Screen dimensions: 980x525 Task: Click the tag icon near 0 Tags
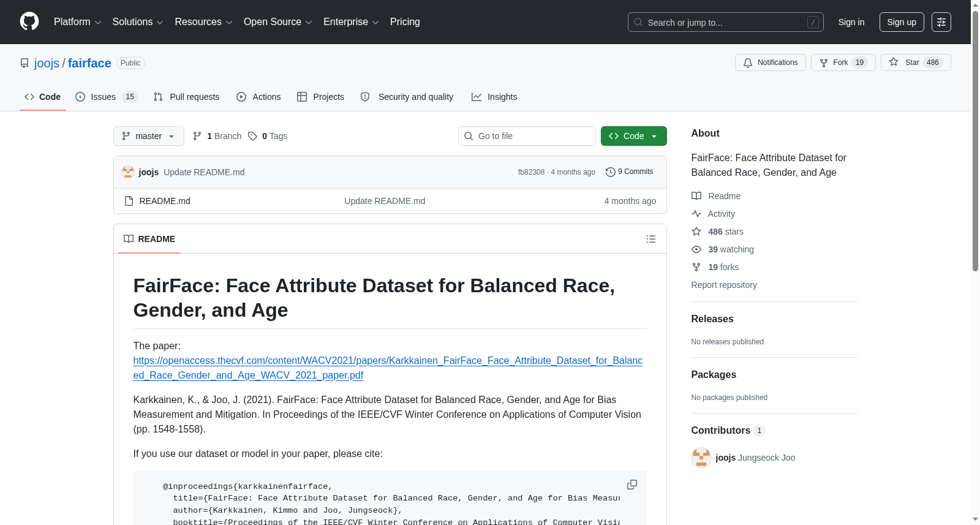point(252,136)
